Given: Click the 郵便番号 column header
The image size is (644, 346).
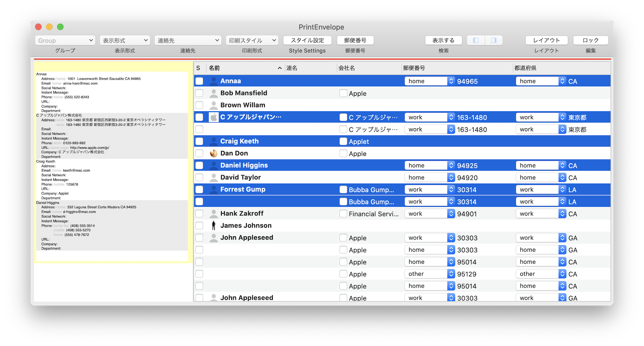Looking at the screenshot, I should click(457, 68).
